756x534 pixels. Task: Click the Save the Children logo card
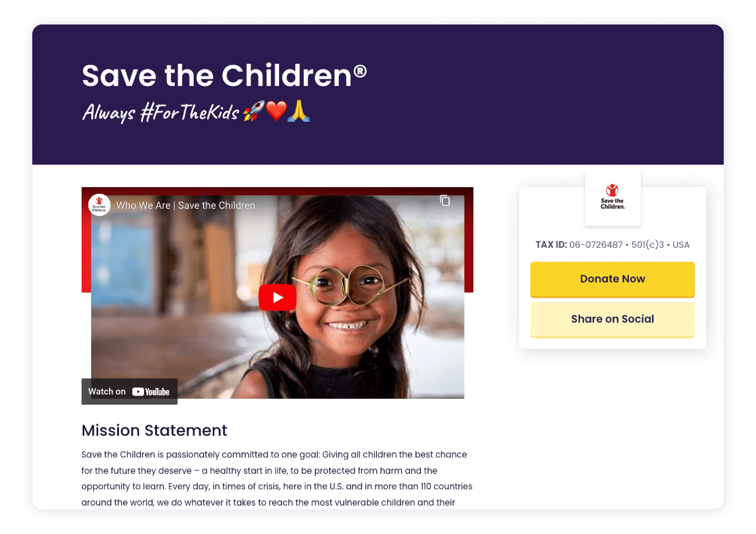pos(612,198)
